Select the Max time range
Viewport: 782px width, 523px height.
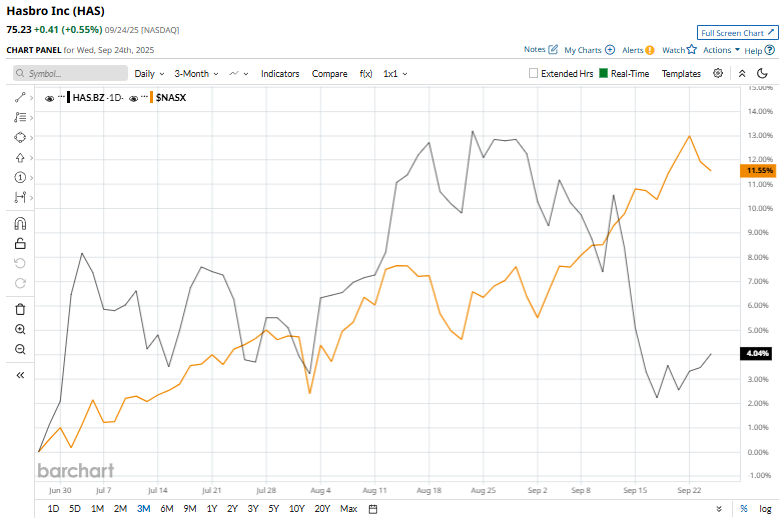pos(348,509)
